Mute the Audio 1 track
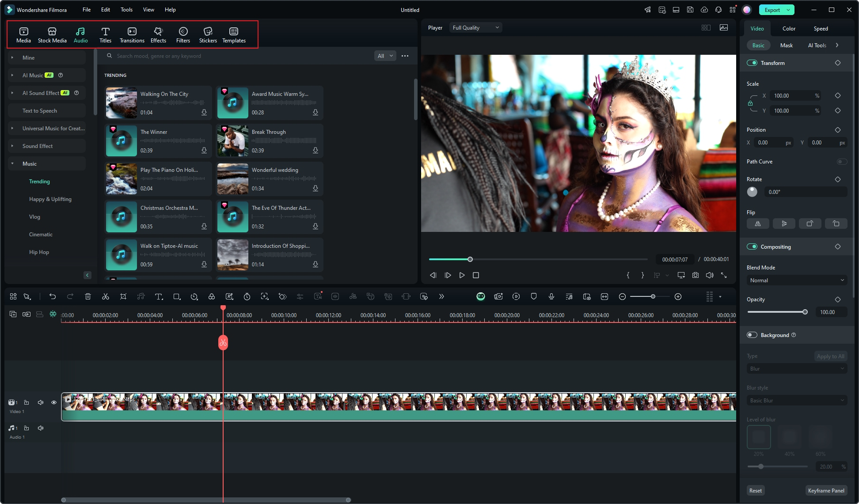This screenshot has width=859, height=504. coord(41,428)
